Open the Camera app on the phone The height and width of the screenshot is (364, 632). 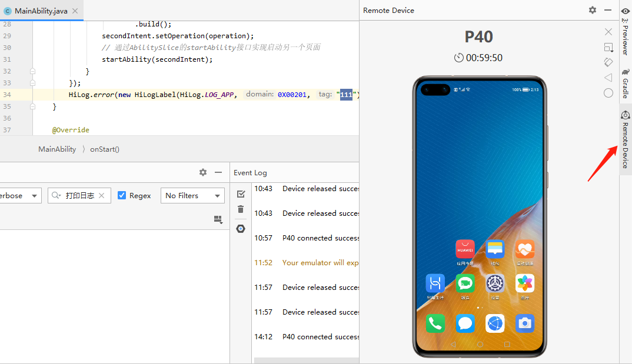(x=524, y=323)
